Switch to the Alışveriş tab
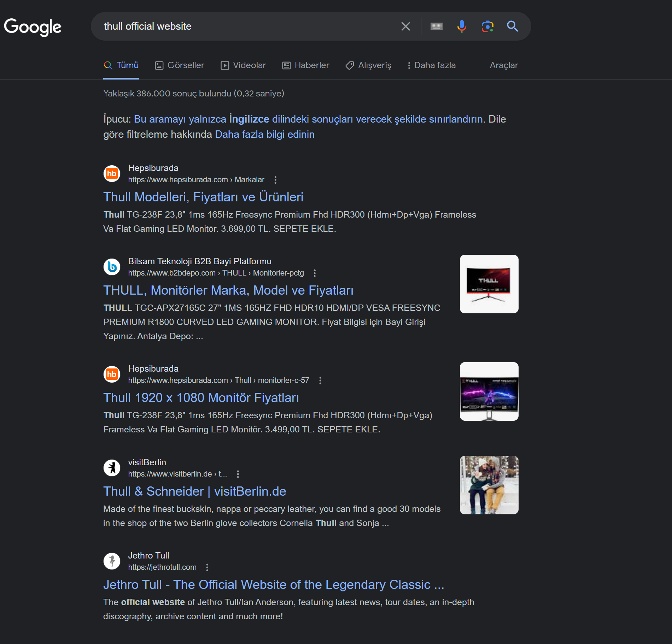This screenshot has width=672, height=644. click(x=368, y=65)
